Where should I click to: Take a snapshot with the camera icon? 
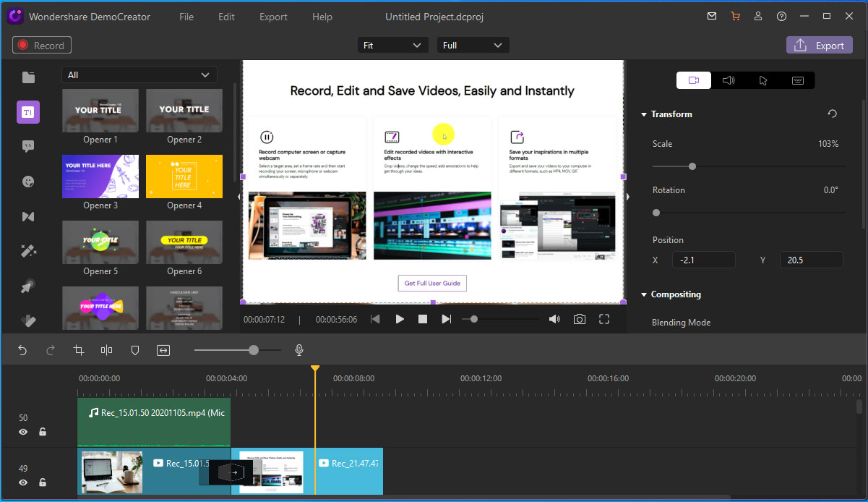click(x=580, y=319)
